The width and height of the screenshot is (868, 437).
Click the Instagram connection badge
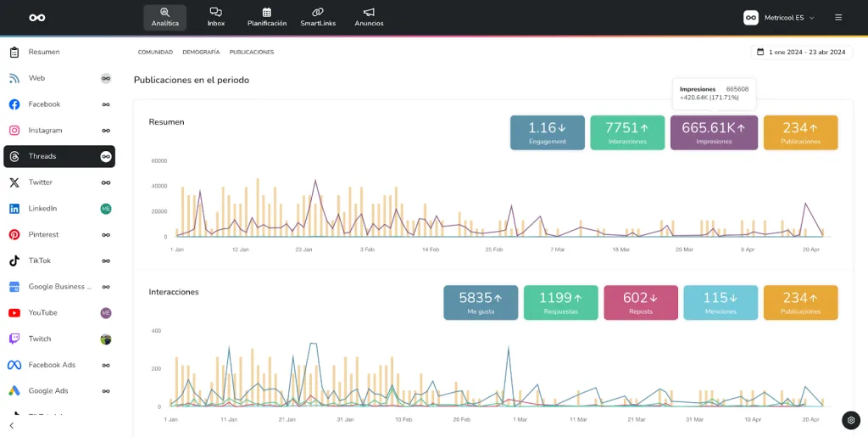[106, 130]
